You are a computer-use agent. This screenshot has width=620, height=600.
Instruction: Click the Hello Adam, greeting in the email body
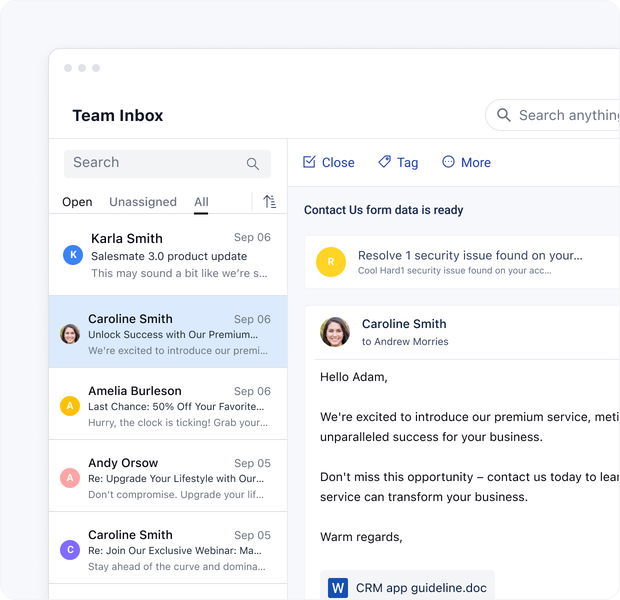coord(353,377)
